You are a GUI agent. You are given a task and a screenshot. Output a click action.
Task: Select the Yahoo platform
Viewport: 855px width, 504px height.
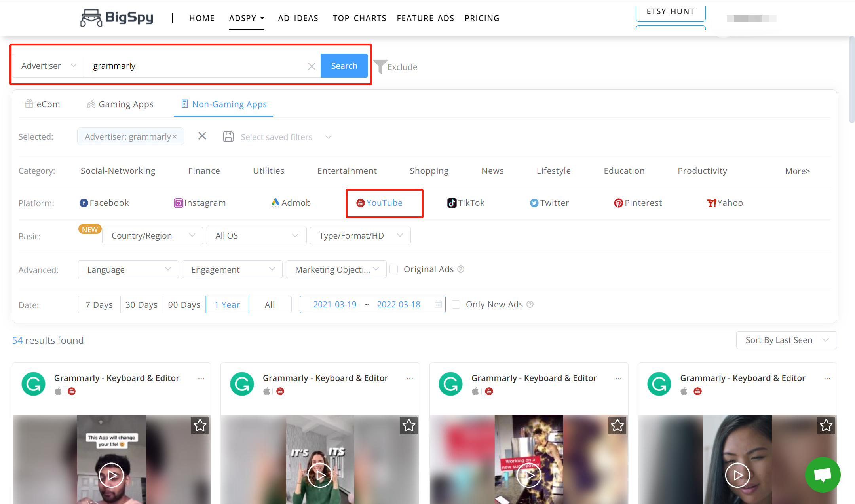click(725, 203)
